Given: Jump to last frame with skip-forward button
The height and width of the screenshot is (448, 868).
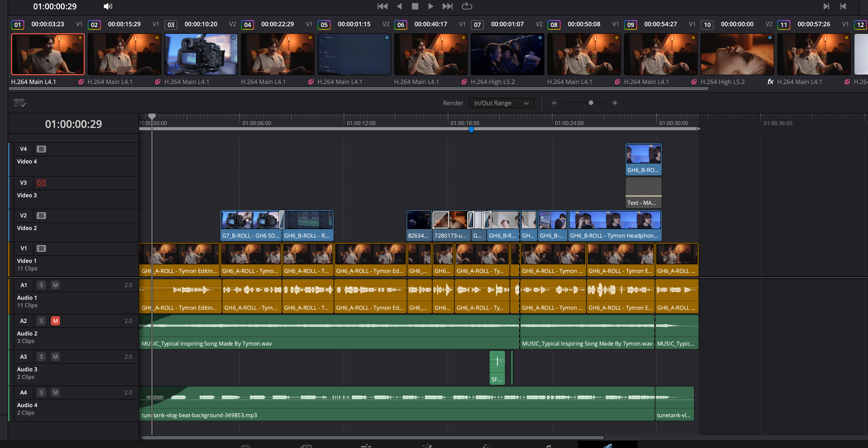Looking at the screenshot, I should pos(447,6).
